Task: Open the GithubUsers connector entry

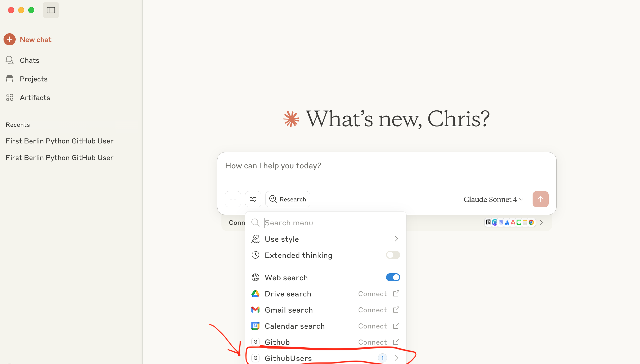Action: click(326, 358)
